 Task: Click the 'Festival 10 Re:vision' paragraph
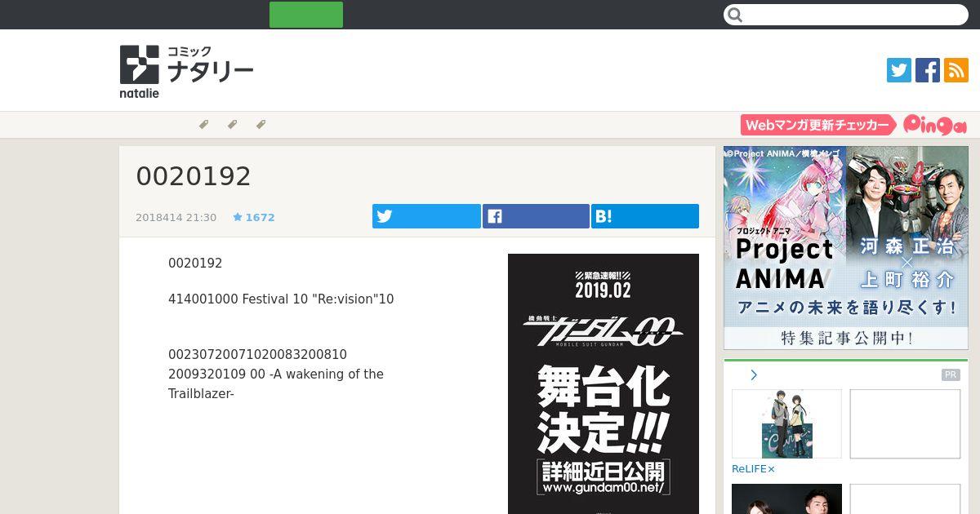pos(281,299)
